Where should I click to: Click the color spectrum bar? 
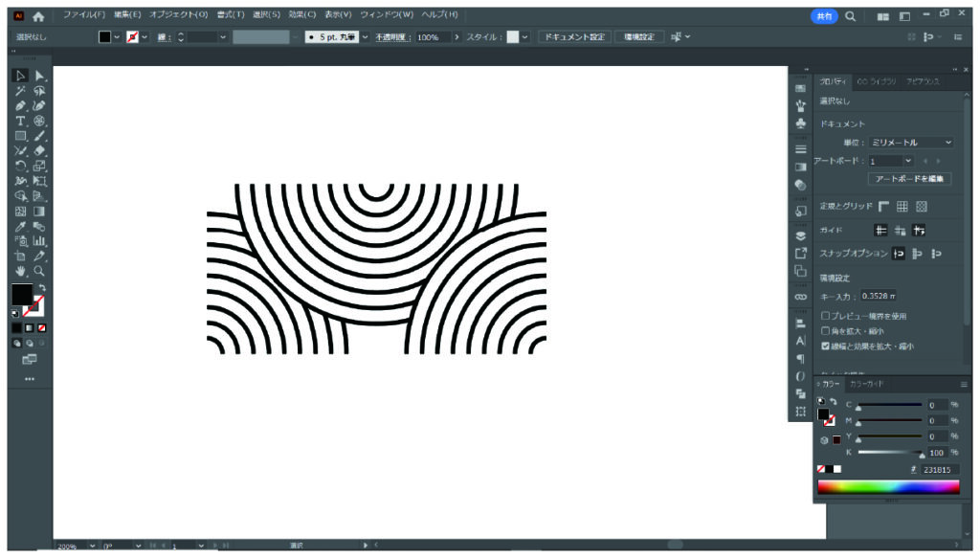point(888,487)
